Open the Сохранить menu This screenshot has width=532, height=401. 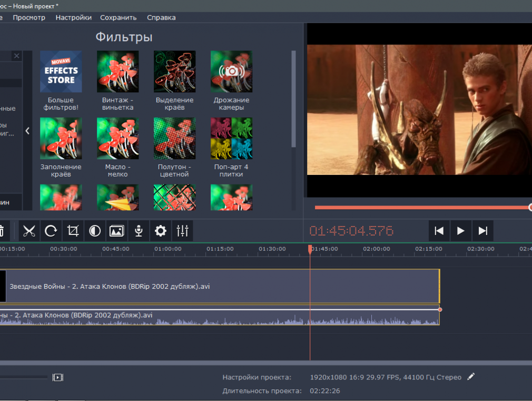(x=119, y=18)
